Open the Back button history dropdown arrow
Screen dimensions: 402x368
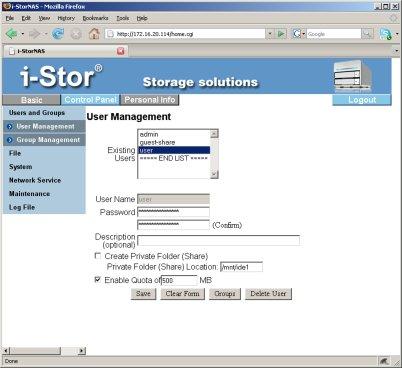23,34
